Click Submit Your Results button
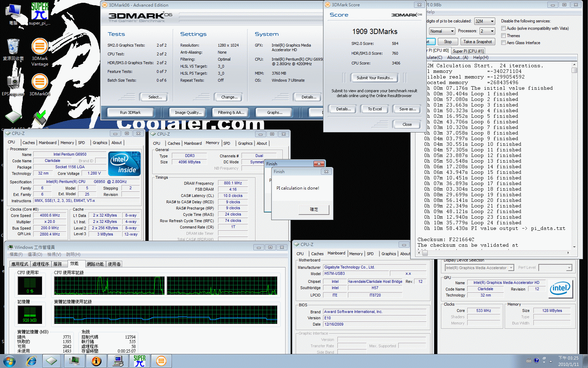588x368 pixels. (x=374, y=78)
